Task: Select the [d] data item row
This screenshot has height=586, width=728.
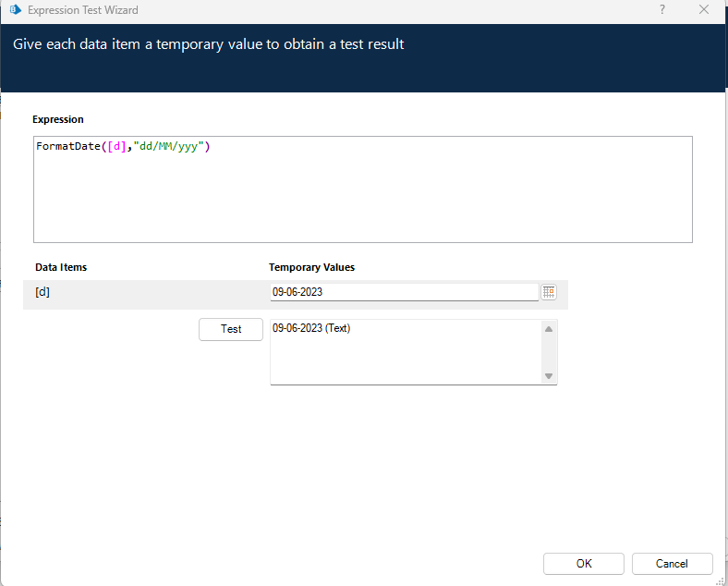Action: point(139,292)
